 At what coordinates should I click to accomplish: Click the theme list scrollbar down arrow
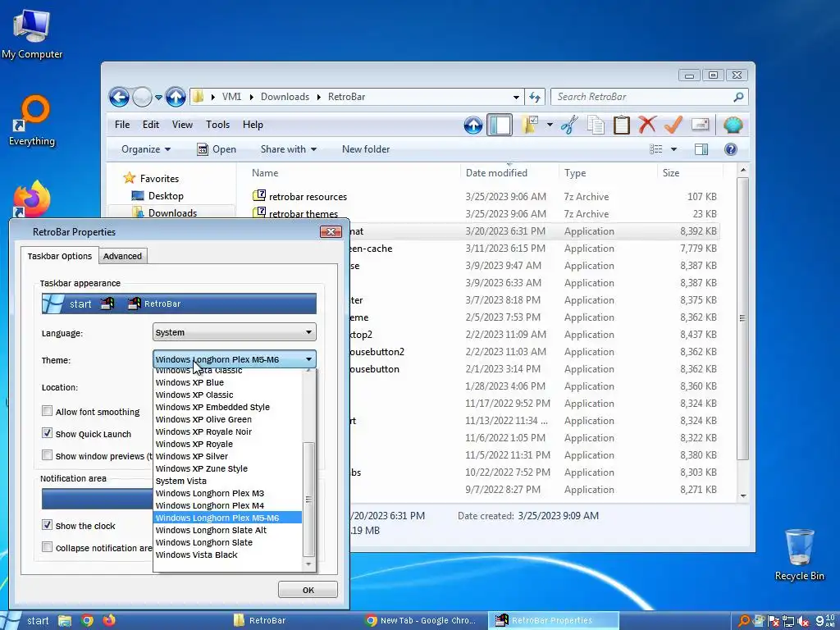[x=308, y=564]
